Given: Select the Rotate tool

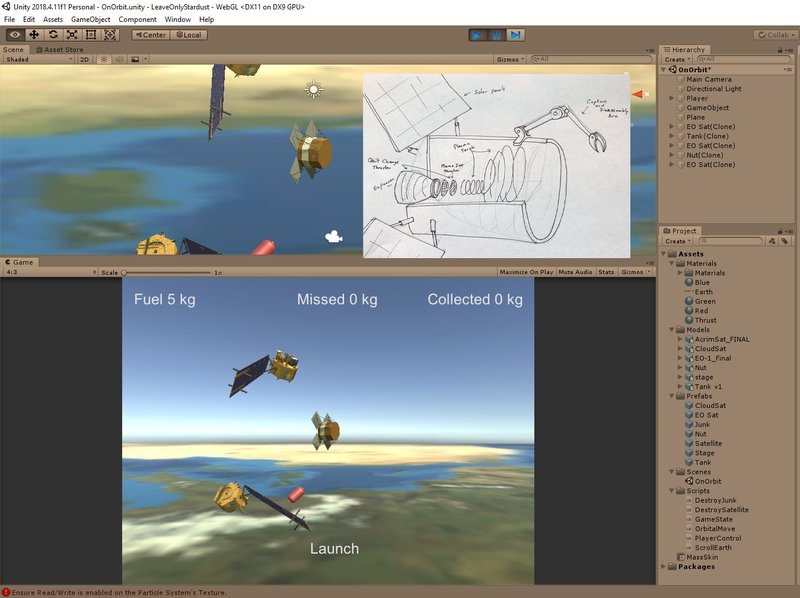Looking at the screenshot, I should coord(53,34).
